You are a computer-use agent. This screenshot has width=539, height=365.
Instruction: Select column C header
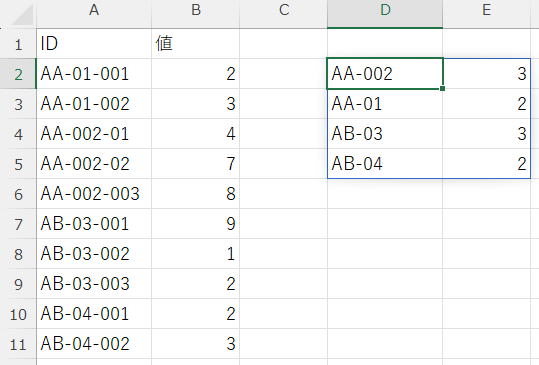pyautogui.click(x=284, y=14)
